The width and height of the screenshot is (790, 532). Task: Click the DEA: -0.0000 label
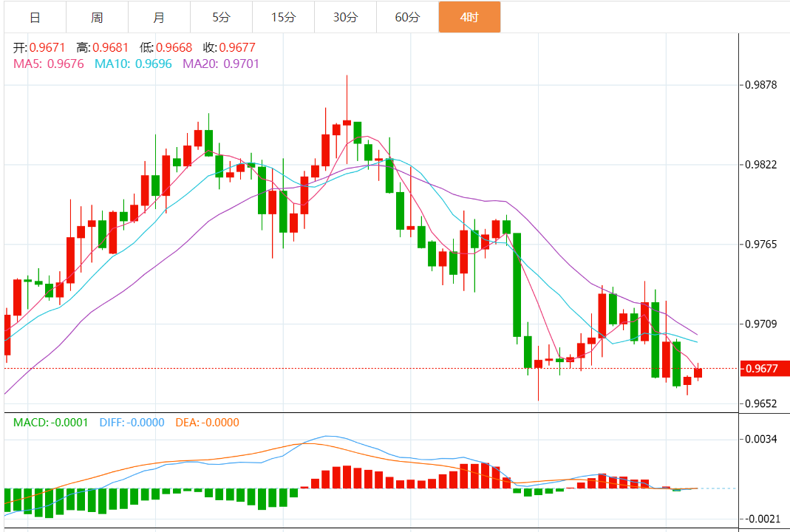tap(207, 422)
